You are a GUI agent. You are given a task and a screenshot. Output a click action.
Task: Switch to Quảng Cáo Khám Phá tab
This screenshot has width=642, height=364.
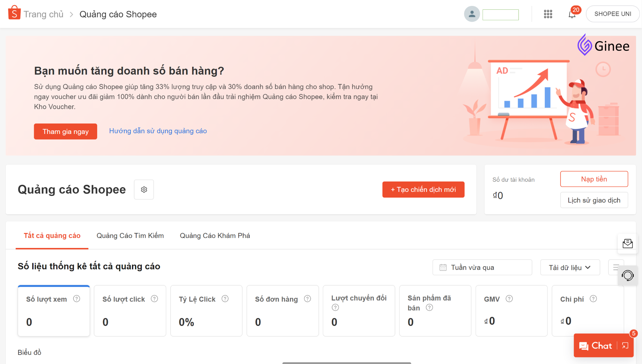pyautogui.click(x=215, y=236)
